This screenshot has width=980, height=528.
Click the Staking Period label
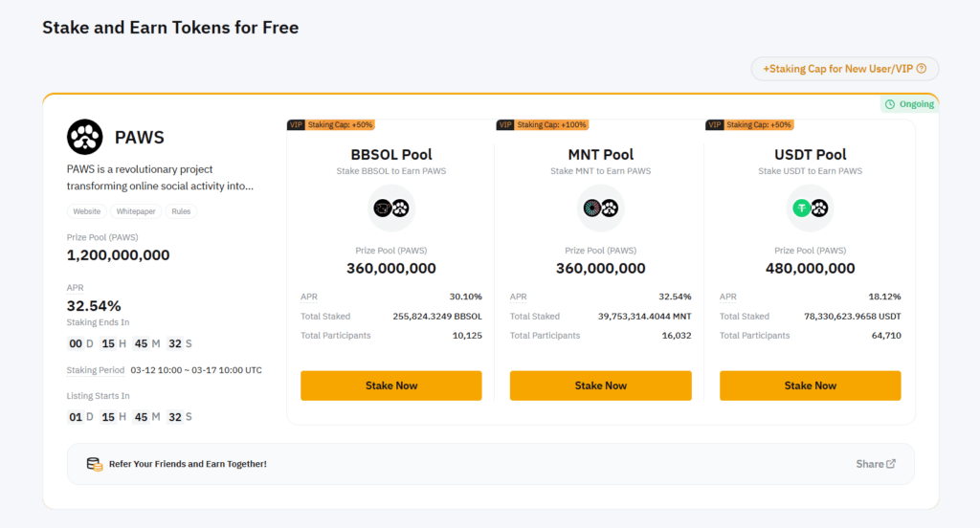pos(96,370)
